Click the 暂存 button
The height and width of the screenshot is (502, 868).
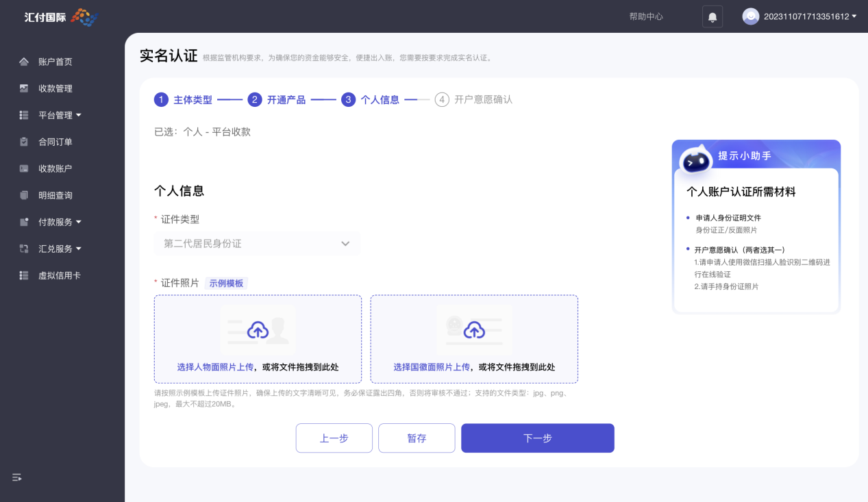[417, 438]
